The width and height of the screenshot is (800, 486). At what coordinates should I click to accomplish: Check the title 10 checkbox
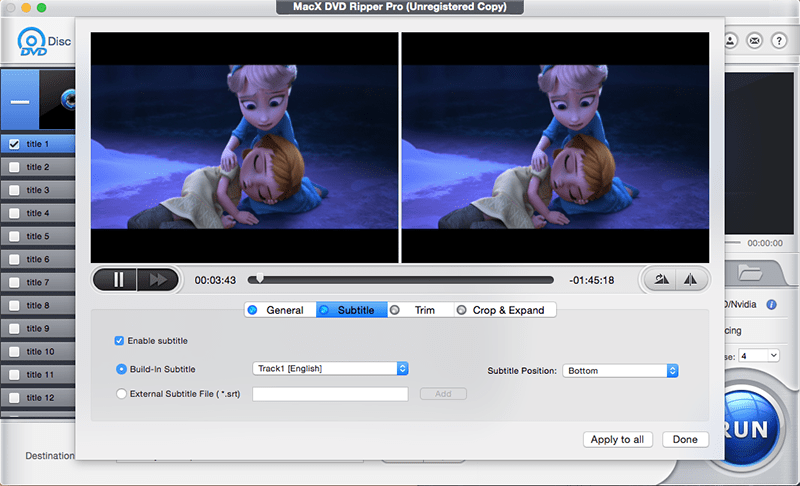[x=14, y=352]
